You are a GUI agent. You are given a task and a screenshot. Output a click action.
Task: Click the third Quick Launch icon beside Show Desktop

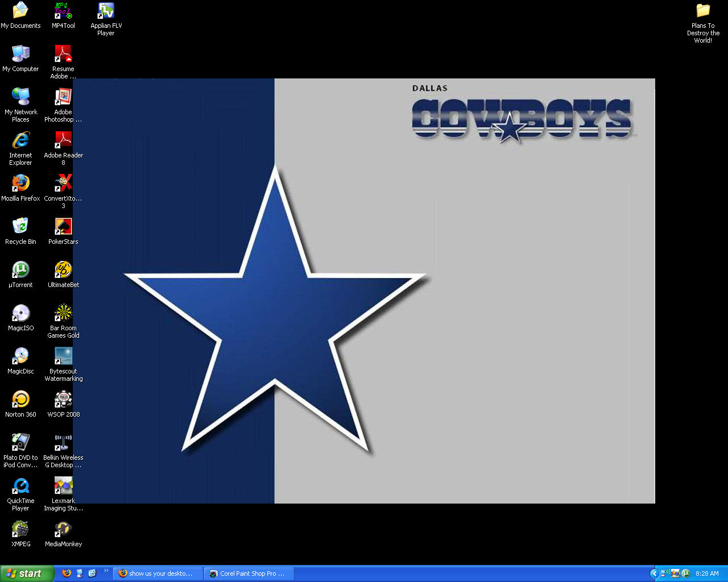(92, 573)
